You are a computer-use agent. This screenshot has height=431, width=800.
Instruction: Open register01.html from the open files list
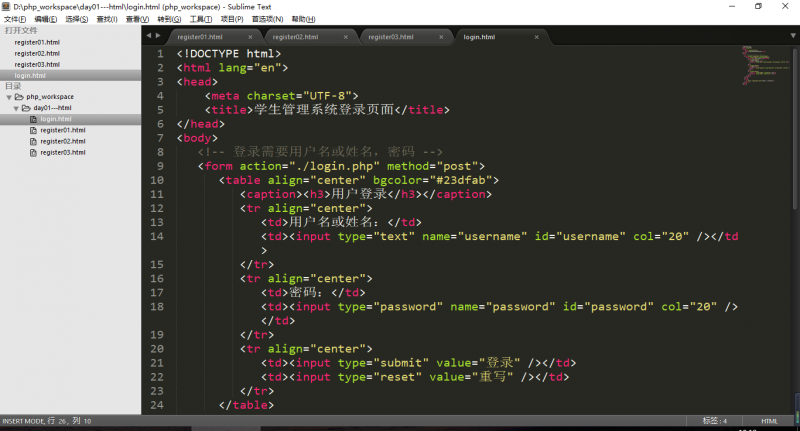37,42
